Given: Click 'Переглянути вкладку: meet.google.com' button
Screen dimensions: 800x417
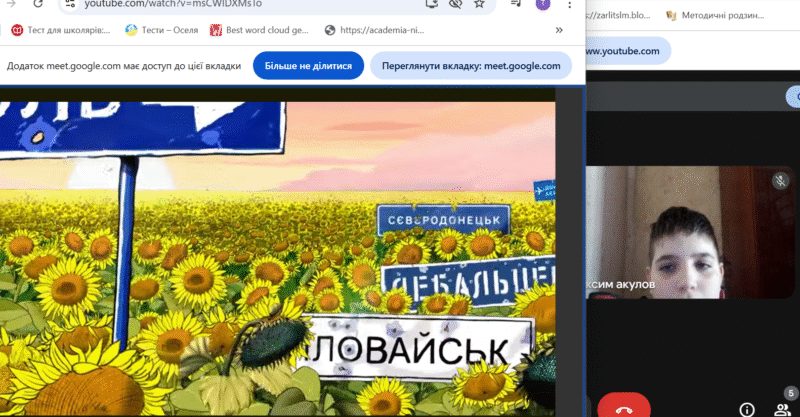Looking at the screenshot, I should pos(470,66).
